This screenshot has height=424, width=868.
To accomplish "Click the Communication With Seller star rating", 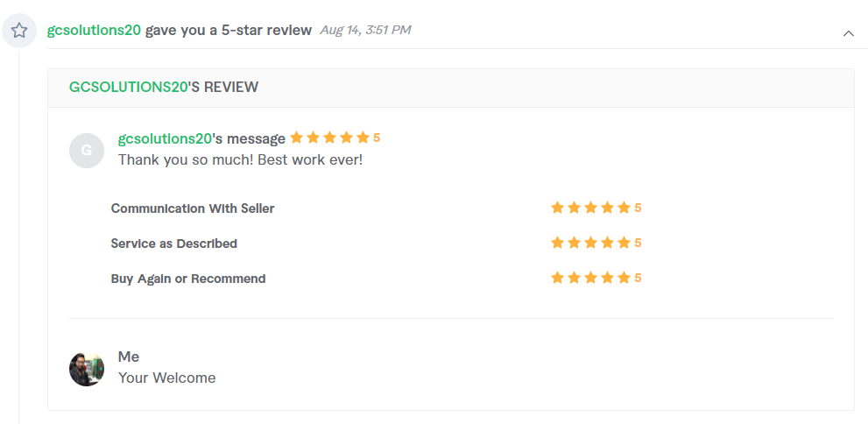I will [x=596, y=208].
